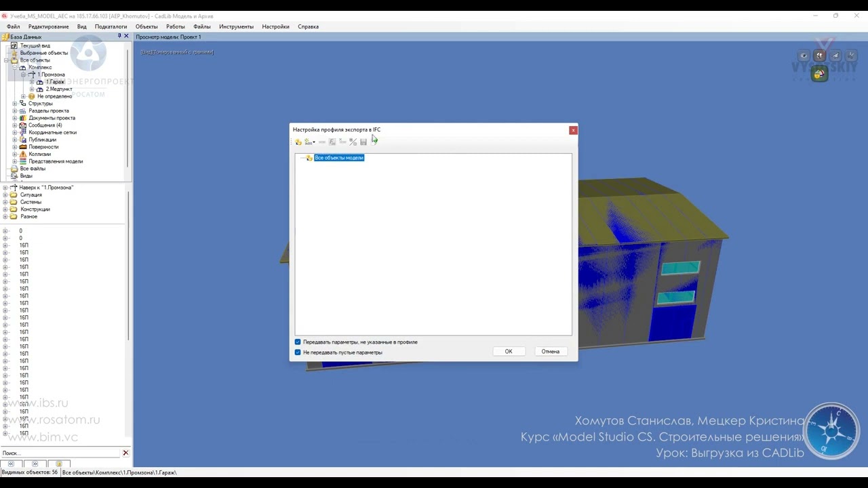
Task: Click 'Наверх к "1.Промзона"' item
Action: pyautogui.click(x=46, y=188)
